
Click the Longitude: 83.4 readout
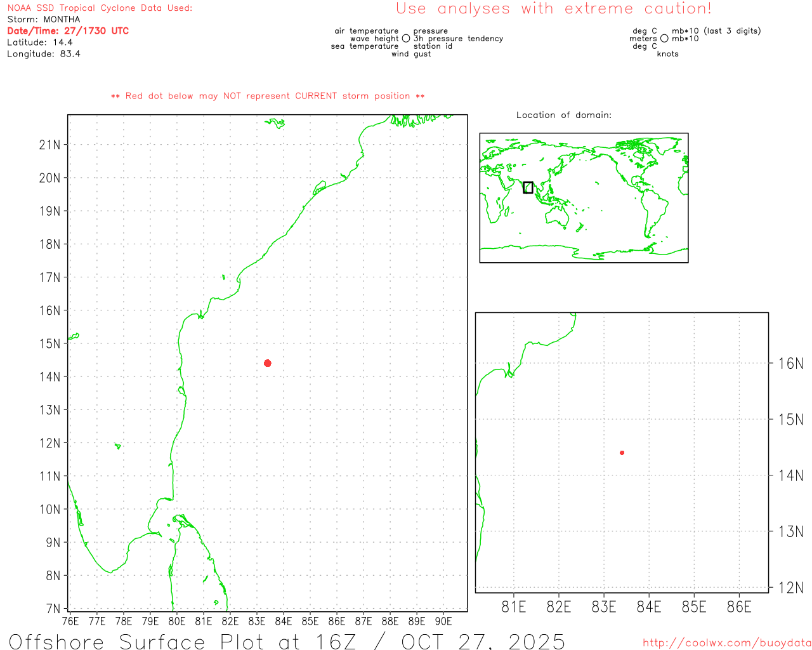click(44, 54)
